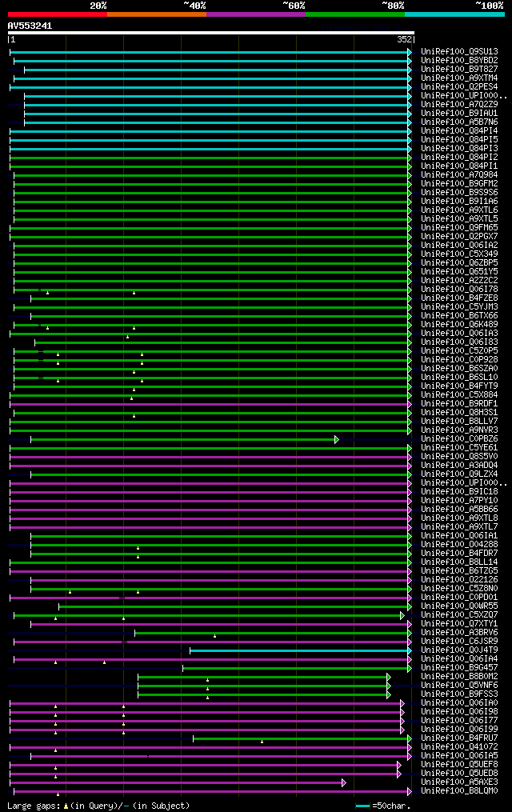
Task: Click the purple ~60% identity legend segment
Action: (x=256, y=14)
